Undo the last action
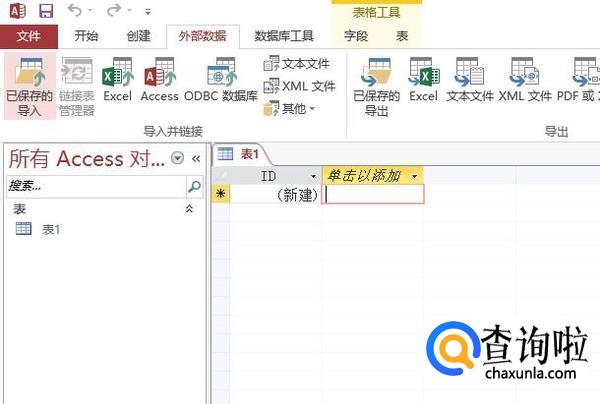 [75, 11]
